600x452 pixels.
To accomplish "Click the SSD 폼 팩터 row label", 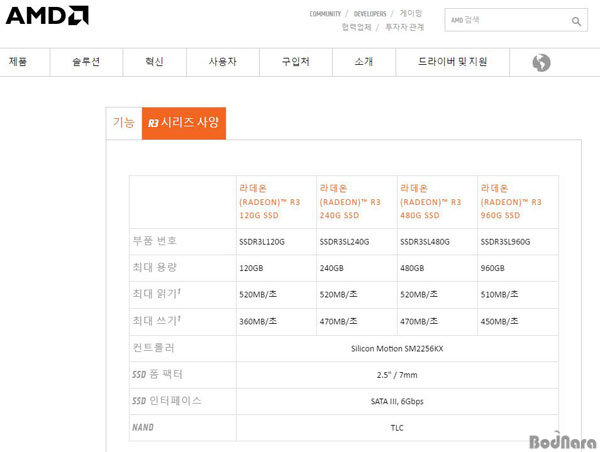I will click(157, 374).
